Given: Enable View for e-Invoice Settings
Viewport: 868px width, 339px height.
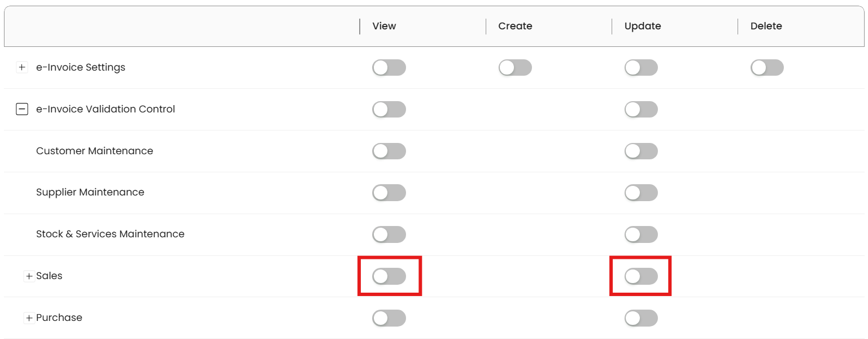Looking at the screenshot, I should [x=389, y=68].
